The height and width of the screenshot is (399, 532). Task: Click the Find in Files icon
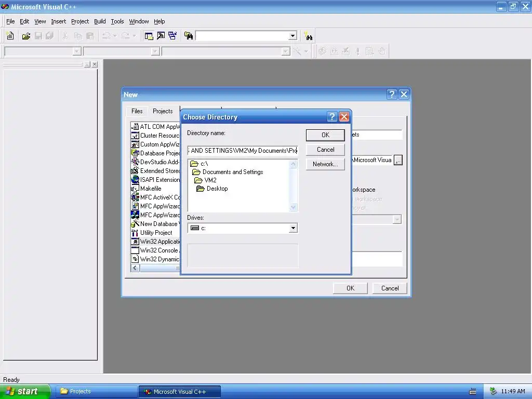[x=189, y=36]
